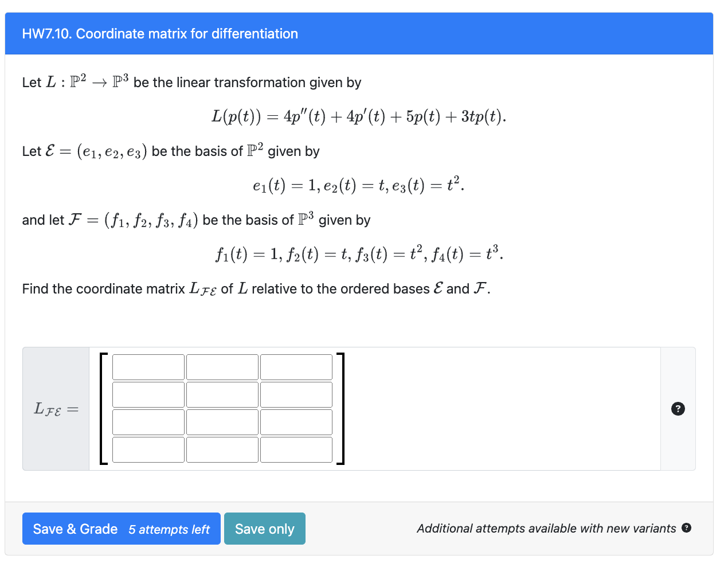Click the help icon beside new variants text
Screen dimensions: 728x571
[686, 527]
